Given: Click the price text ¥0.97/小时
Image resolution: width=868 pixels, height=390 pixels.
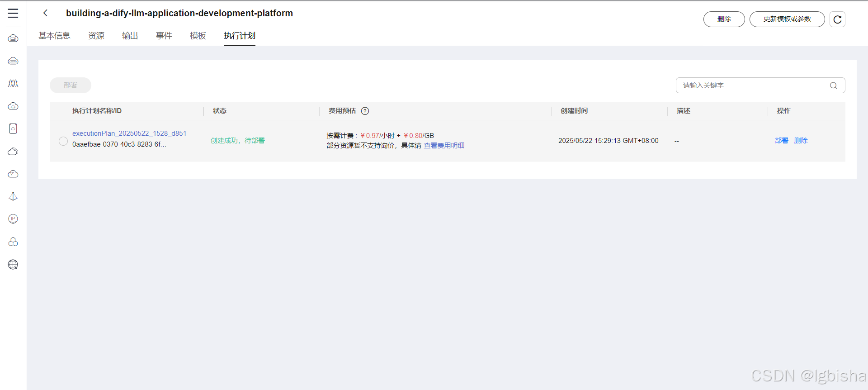Looking at the screenshot, I should click(377, 136).
